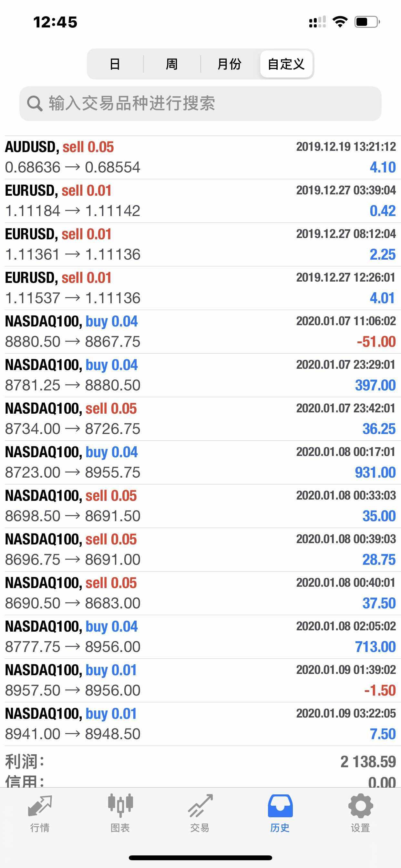Tap the 历史 history inbox icon
The width and height of the screenshot is (401, 868).
[280, 806]
